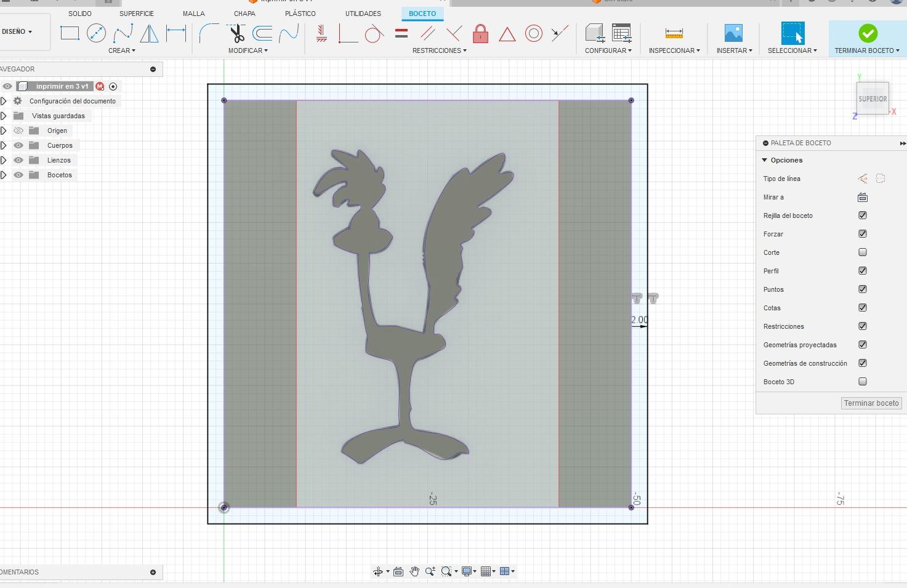Hide the Lienzos folder
The height and width of the screenshot is (588, 907).
click(x=18, y=160)
